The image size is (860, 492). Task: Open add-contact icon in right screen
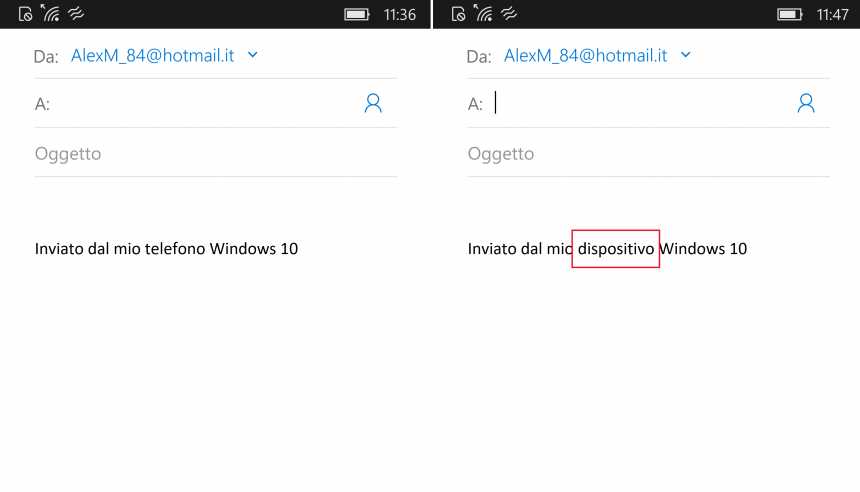806,103
